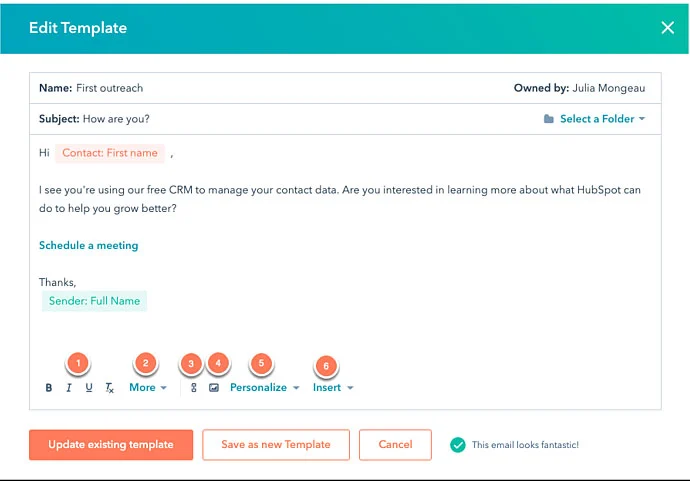The width and height of the screenshot is (690, 481).
Task: Click Update existing template button
Action: tap(111, 445)
